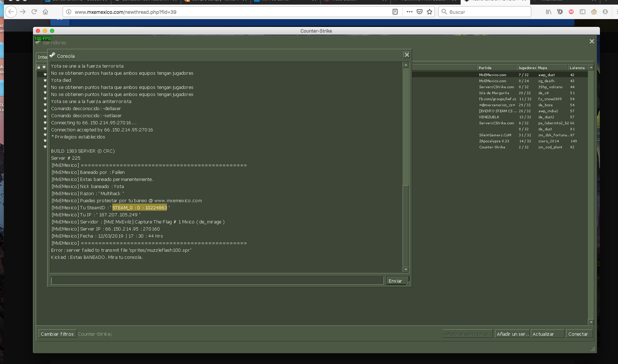This screenshot has width=618, height=364.
Task: Sort servers by Latencia column
Action: pyautogui.click(x=578, y=68)
